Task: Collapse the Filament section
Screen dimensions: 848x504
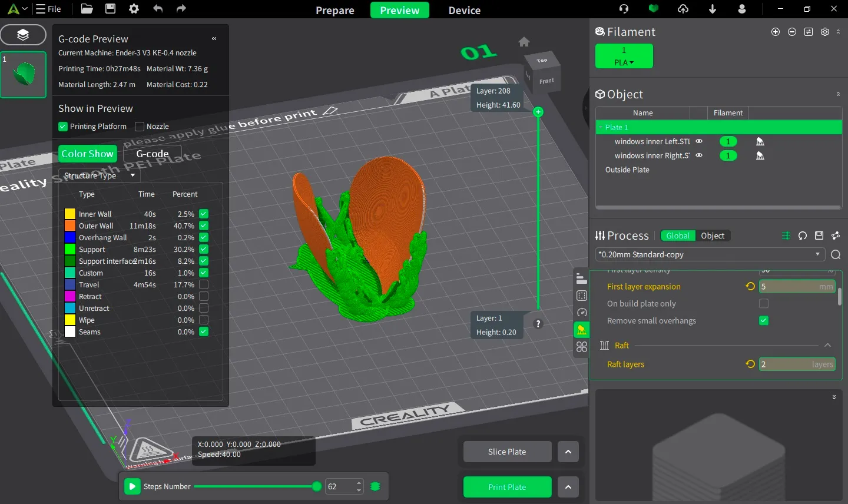Action: tap(838, 32)
